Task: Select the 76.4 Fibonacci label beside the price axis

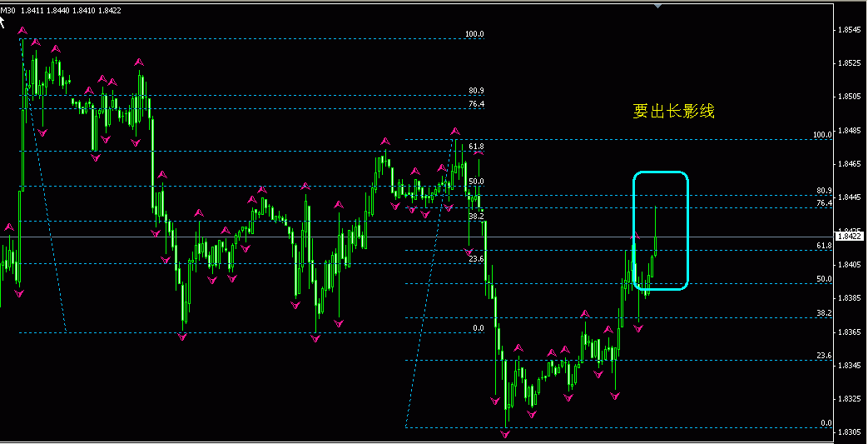Action: 825,203
